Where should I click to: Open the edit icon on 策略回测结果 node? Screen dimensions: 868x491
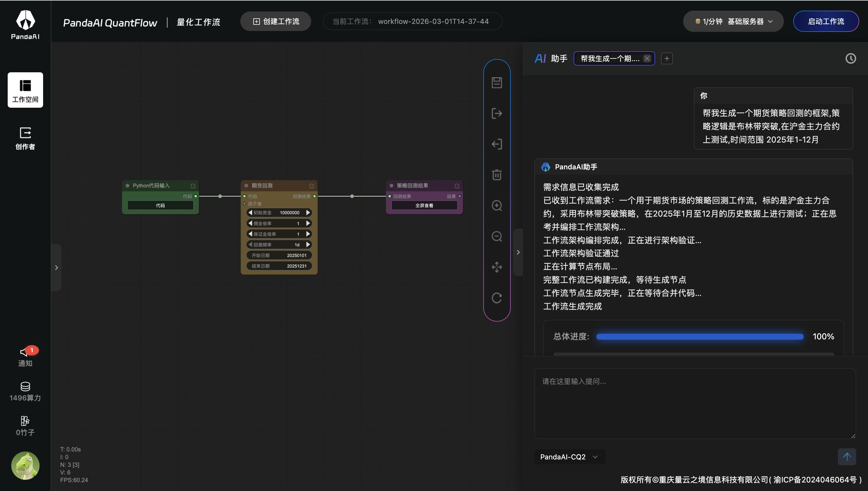(457, 186)
